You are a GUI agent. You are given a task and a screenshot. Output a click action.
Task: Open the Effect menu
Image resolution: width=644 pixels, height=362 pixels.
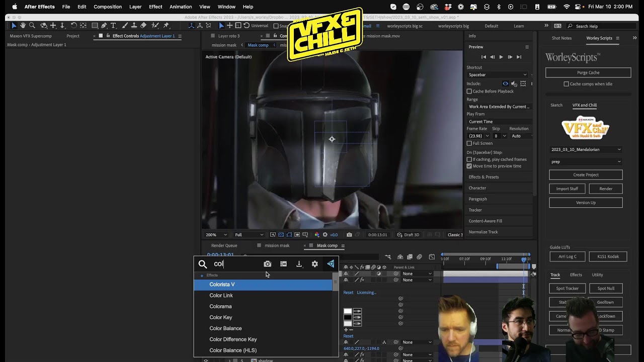[155, 7]
